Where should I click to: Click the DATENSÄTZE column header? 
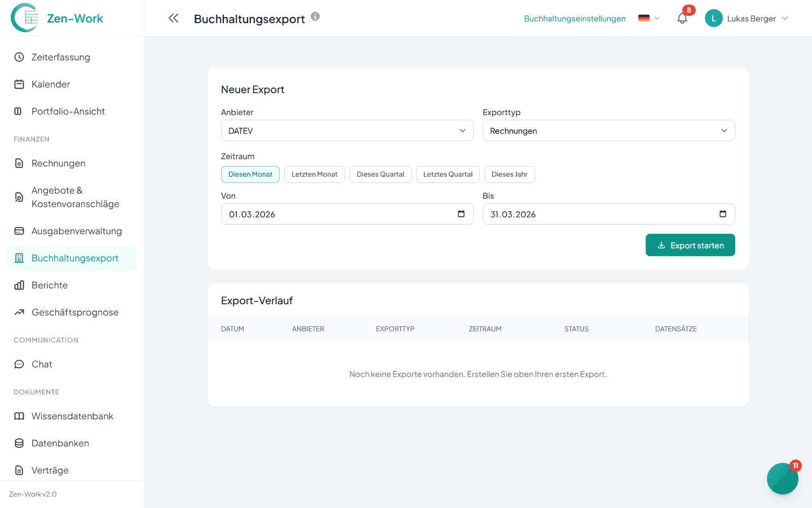click(676, 329)
